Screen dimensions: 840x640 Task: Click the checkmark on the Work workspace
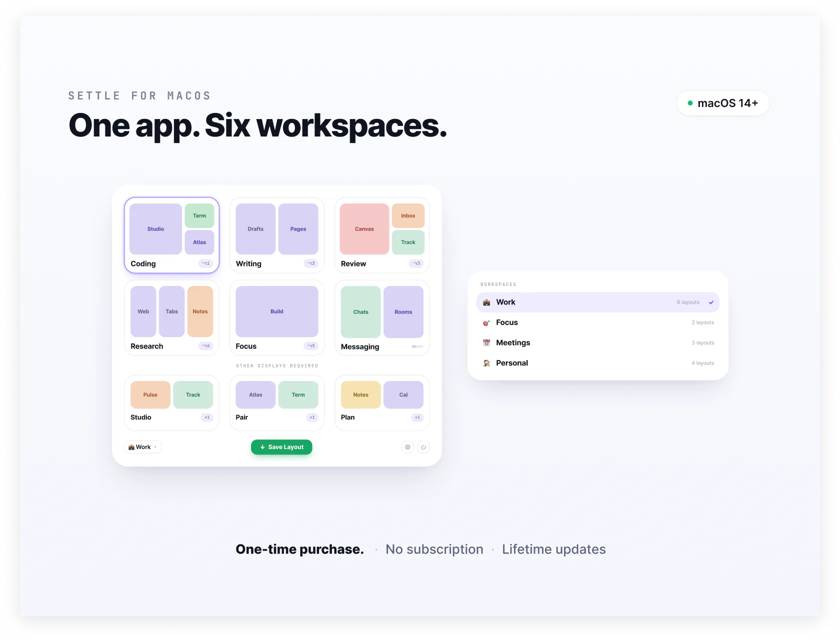[x=711, y=302]
